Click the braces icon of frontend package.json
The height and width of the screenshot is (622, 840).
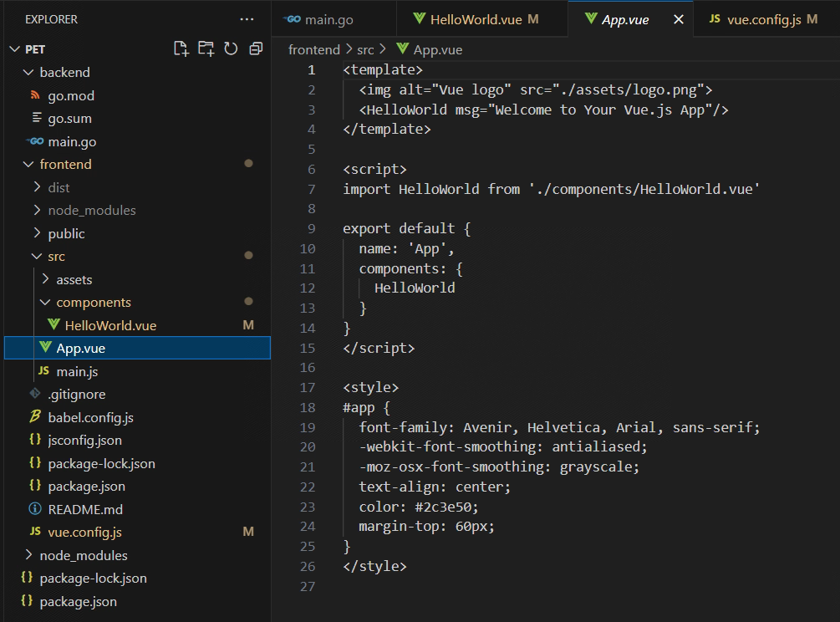pyautogui.click(x=35, y=486)
